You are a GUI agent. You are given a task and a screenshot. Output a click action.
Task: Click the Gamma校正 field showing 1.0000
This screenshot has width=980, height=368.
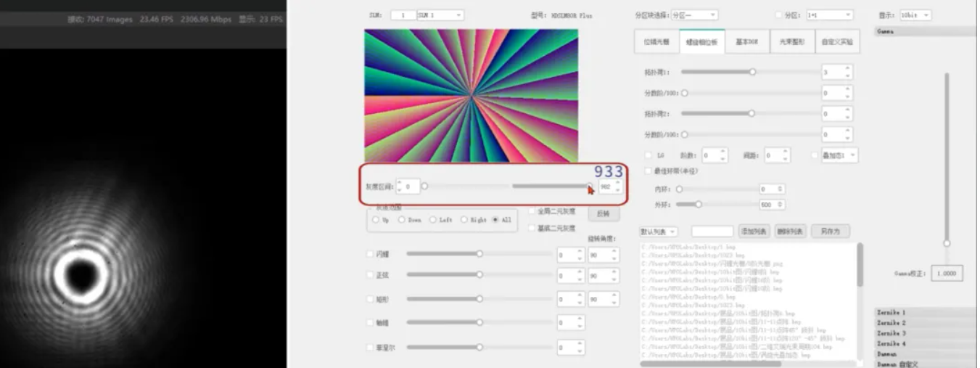[x=948, y=274]
